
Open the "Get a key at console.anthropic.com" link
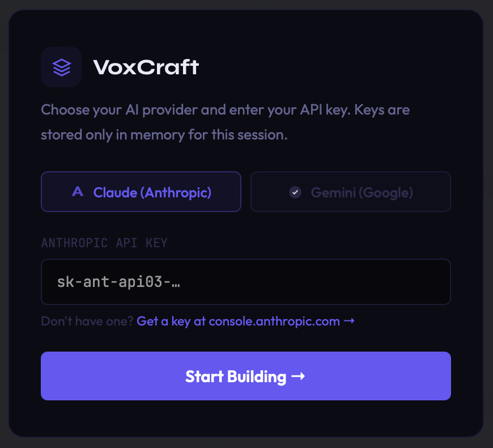coord(238,321)
